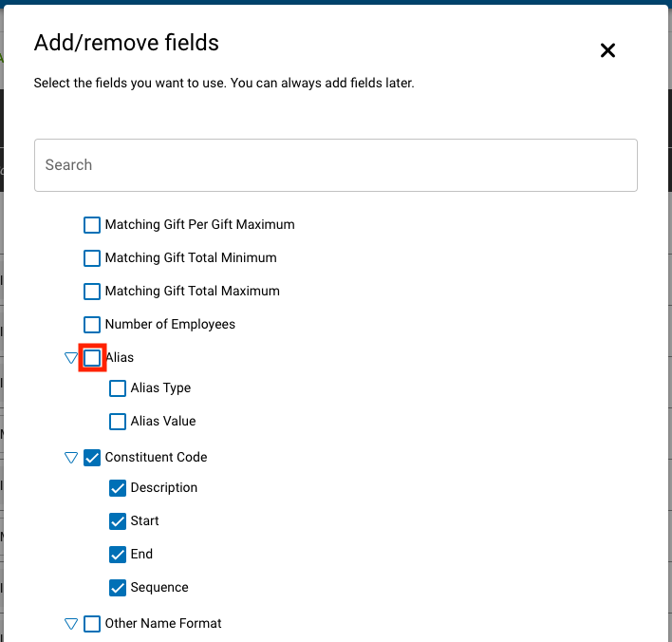Click the End label text

(141, 554)
